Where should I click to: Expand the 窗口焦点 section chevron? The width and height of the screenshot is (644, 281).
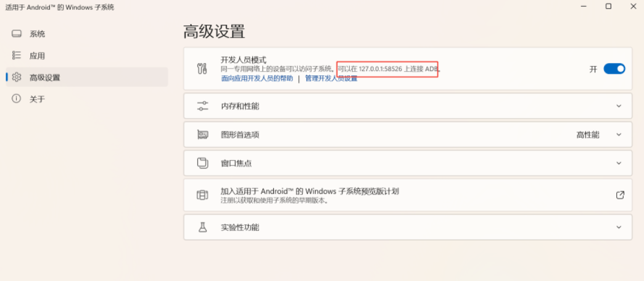pyautogui.click(x=619, y=163)
